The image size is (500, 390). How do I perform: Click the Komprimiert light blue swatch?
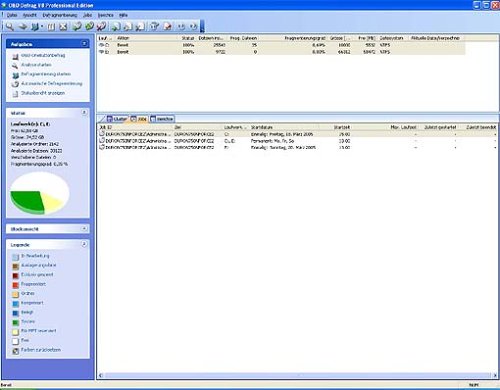[15, 304]
